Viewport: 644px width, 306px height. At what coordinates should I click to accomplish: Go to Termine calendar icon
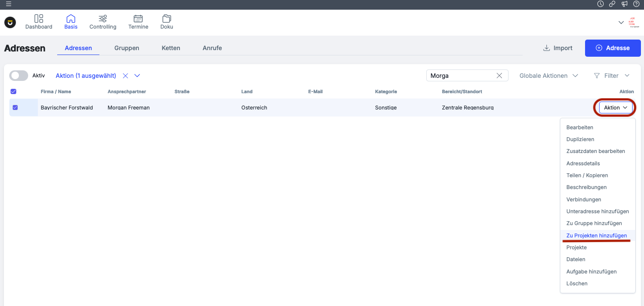coord(138,19)
